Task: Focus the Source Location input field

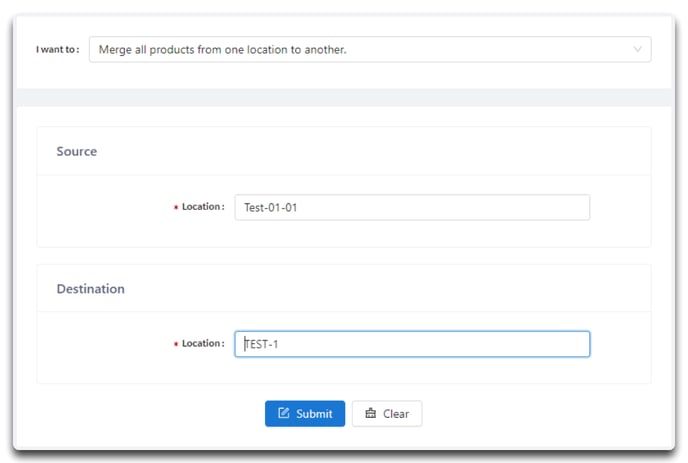Action: click(412, 207)
